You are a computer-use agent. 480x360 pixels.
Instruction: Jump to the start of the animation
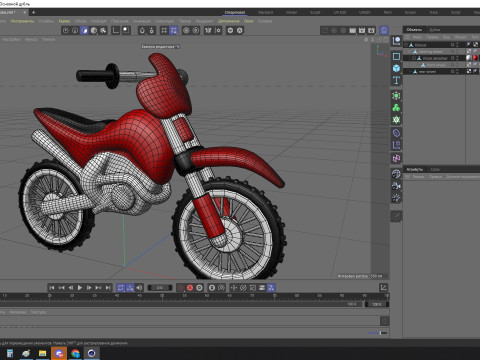pyautogui.click(x=52, y=288)
